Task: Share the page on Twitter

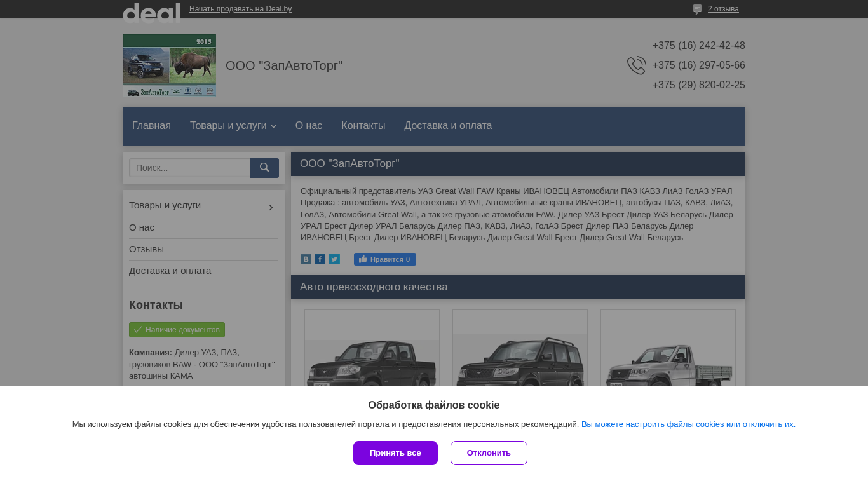Action: [x=334, y=259]
